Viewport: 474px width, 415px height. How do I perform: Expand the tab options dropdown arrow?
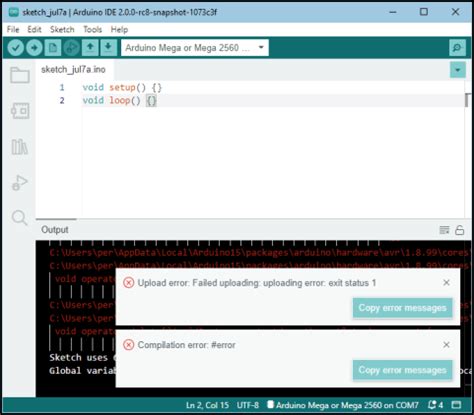click(x=458, y=70)
